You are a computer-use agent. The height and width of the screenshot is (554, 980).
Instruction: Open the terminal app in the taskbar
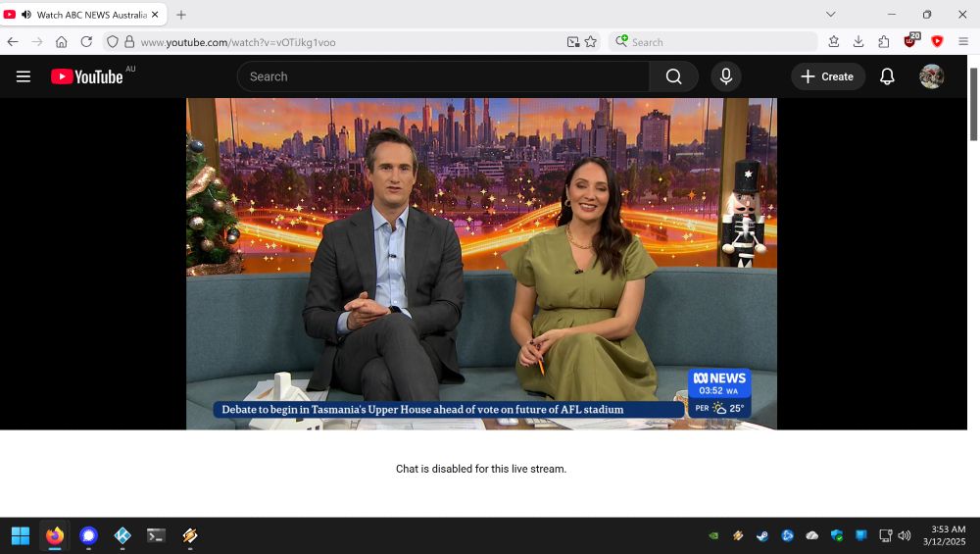tap(156, 536)
